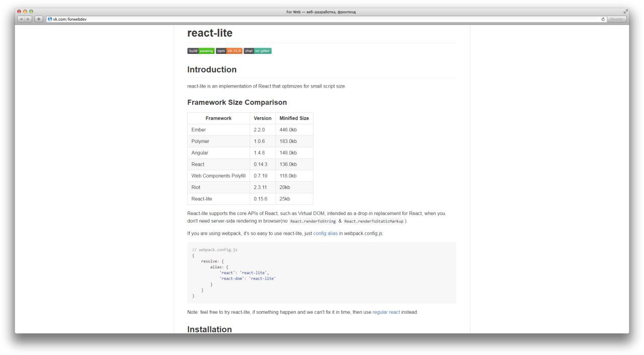Open the chat on gitter badge
The image size is (644, 355).
[258, 51]
